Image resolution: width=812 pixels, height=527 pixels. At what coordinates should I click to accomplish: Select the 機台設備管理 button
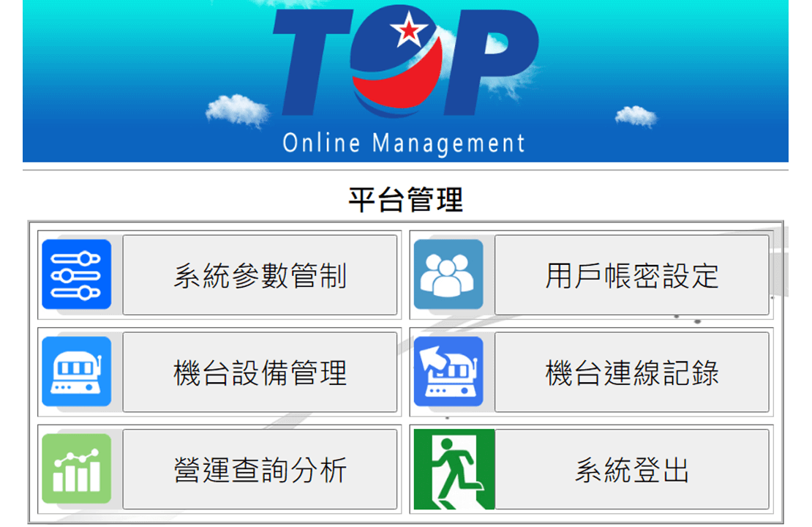click(260, 372)
